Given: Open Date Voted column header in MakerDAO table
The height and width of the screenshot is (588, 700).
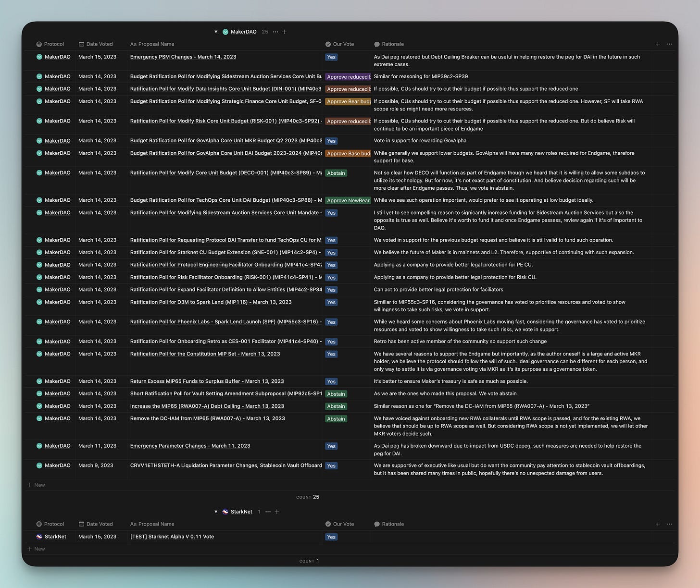Looking at the screenshot, I should [x=96, y=44].
